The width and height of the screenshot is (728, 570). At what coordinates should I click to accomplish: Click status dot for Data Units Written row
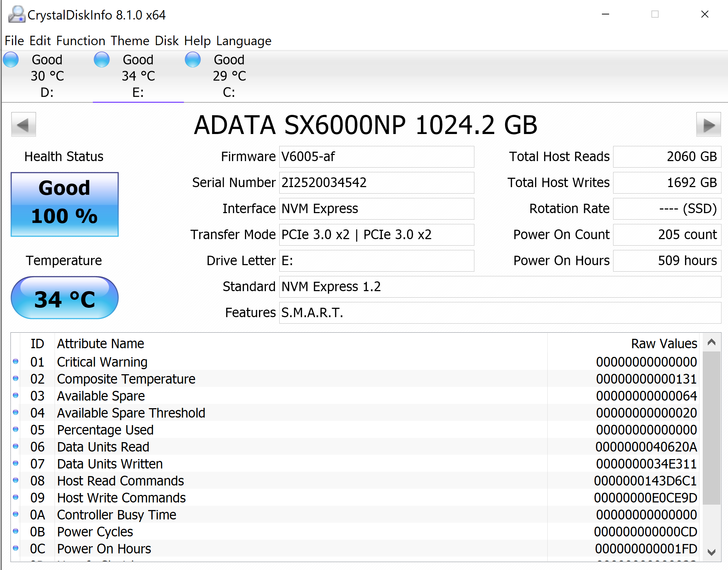click(16, 463)
